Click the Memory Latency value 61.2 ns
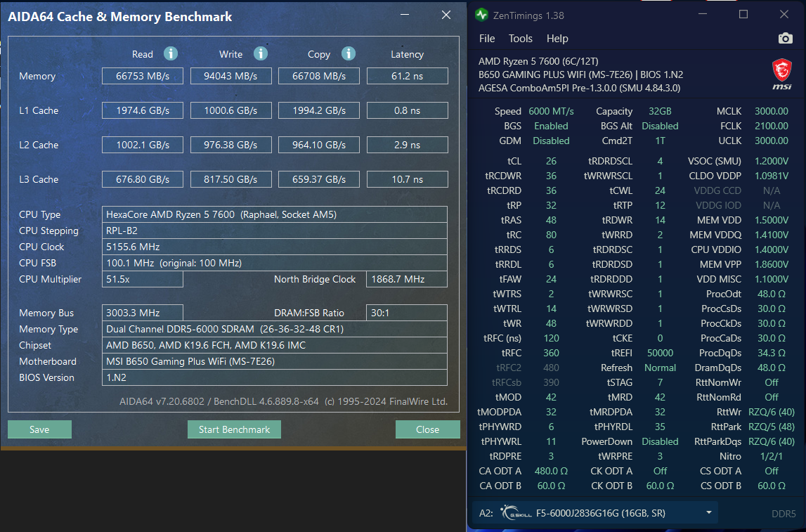The image size is (806, 532). coord(407,76)
